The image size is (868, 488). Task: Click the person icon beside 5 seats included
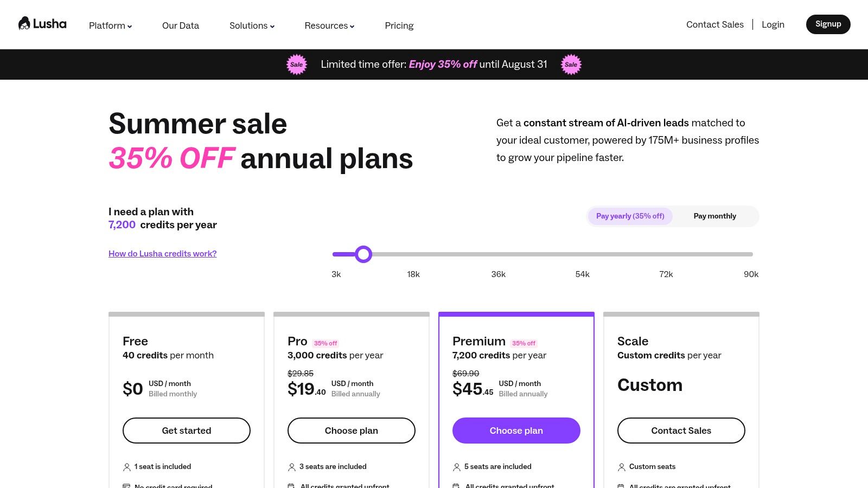pos(457,467)
